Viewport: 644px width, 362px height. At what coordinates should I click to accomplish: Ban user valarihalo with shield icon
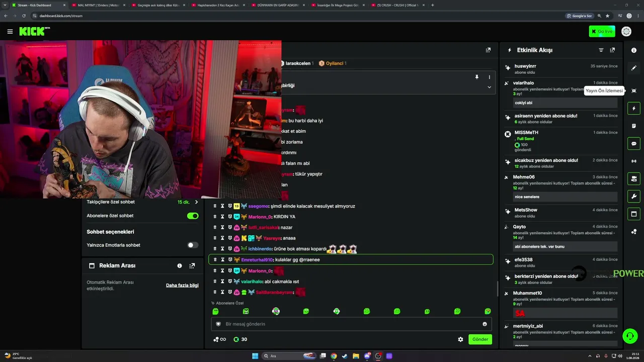tap(230, 282)
